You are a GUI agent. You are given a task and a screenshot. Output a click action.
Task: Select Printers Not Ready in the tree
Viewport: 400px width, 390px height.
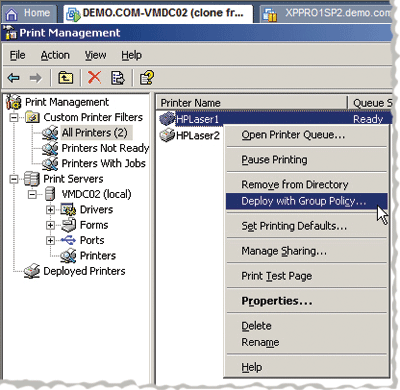[x=105, y=148]
